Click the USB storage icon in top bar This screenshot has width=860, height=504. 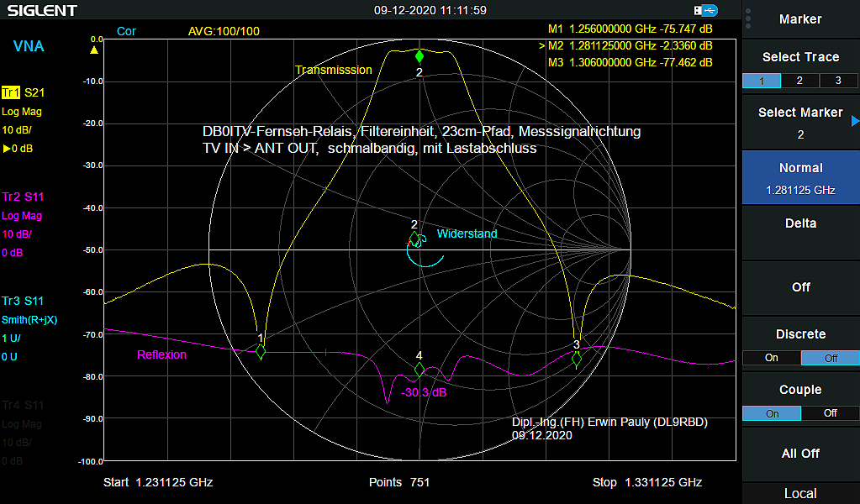pos(705,10)
